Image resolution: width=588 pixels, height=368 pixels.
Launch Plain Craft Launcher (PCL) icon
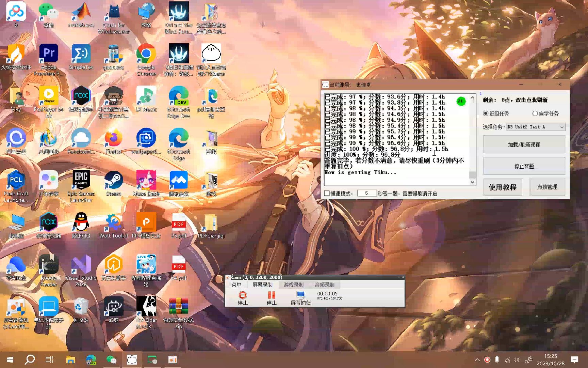[x=16, y=186]
